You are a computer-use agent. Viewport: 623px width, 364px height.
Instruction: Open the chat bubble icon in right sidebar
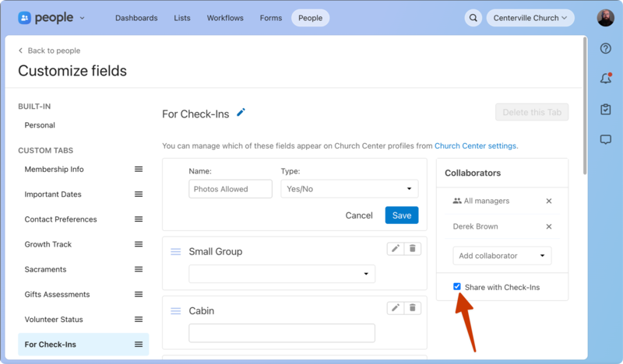tap(605, 139)
